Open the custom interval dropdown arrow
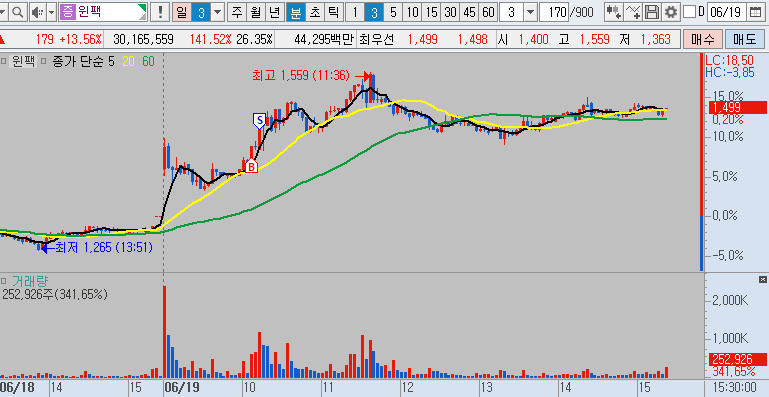The height and width of the screenshot is (397, 769). 530,12
